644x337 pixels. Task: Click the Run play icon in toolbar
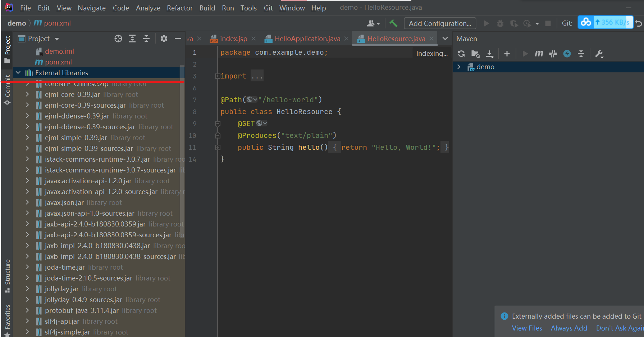487,23
